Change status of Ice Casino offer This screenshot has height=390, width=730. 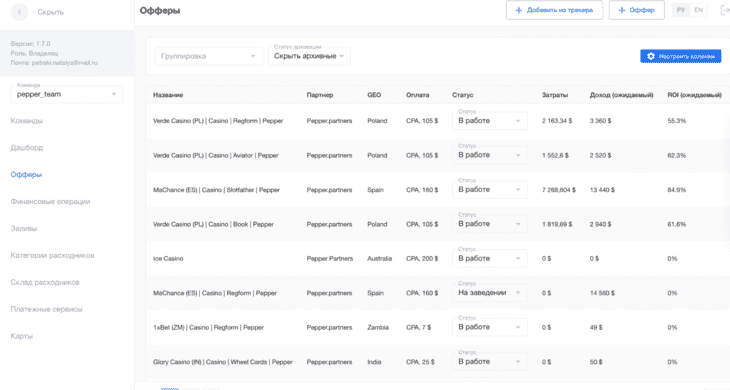(489, 259)
